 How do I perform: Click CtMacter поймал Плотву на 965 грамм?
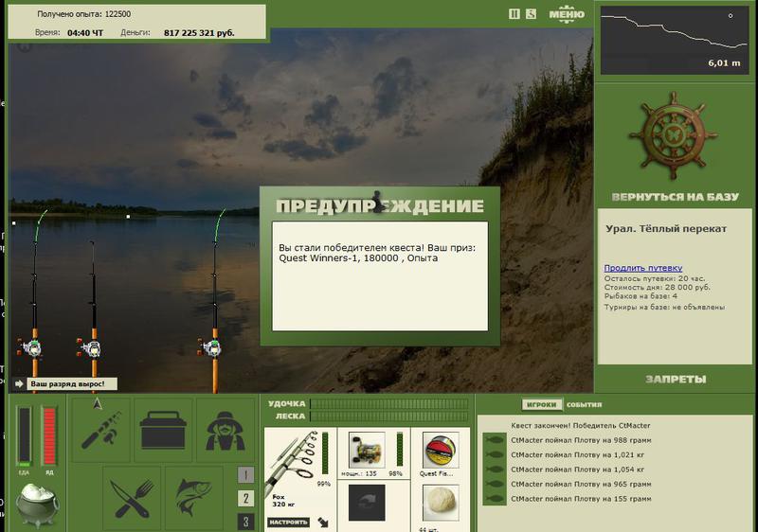tap(581, 484)
